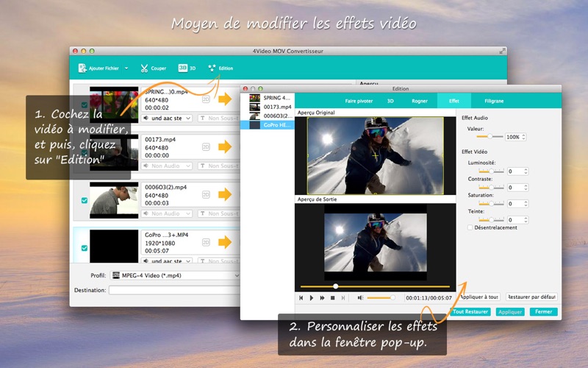This screenshot has height=368, width=588.
Task: Open the Profil MPEG-4 Video dropdown
Action: [175, 275]
